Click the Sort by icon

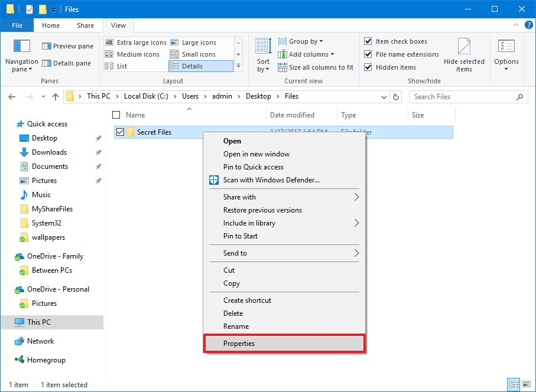(x=263, y=47)
